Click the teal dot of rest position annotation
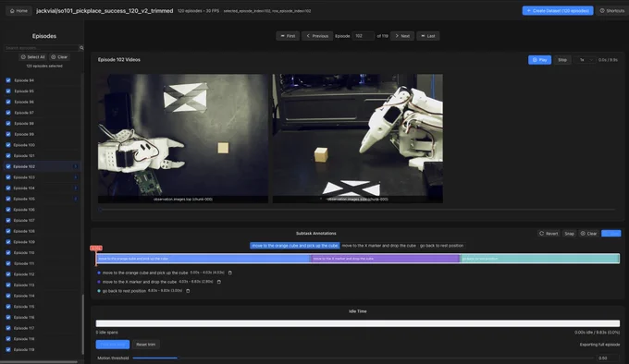Screen dimensions: 629x364 pyautogui.click(x=99, y=291)
